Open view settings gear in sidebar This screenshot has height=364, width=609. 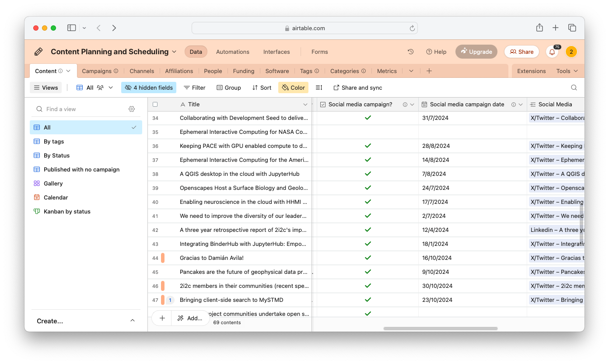pyautogui.click(x=132, y=109)
